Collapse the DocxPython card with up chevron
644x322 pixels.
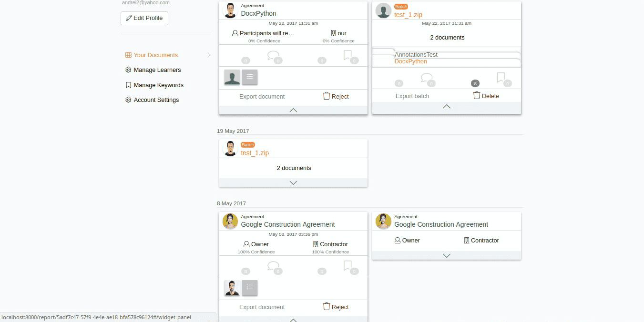point(293,110)
